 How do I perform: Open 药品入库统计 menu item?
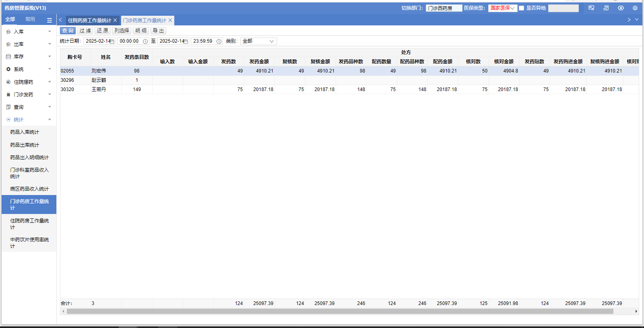tap(29, 132)
